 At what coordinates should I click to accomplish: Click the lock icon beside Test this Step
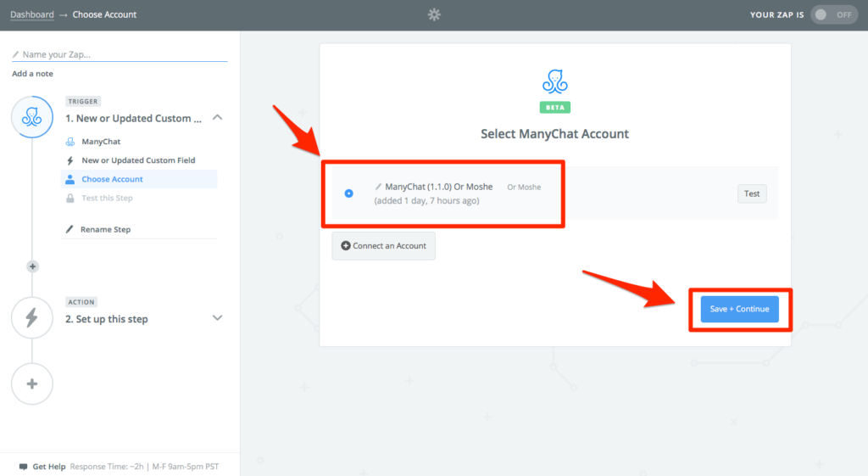(x=70, y=198)
